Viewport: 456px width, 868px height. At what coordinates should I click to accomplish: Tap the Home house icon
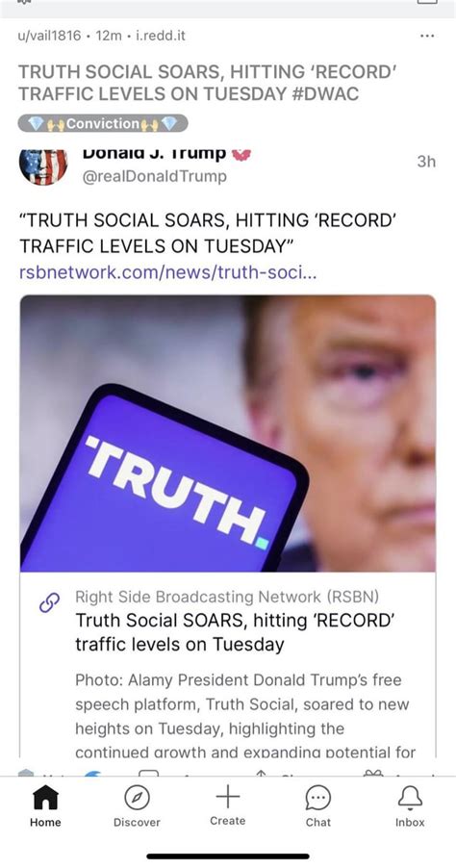[45, 798]
